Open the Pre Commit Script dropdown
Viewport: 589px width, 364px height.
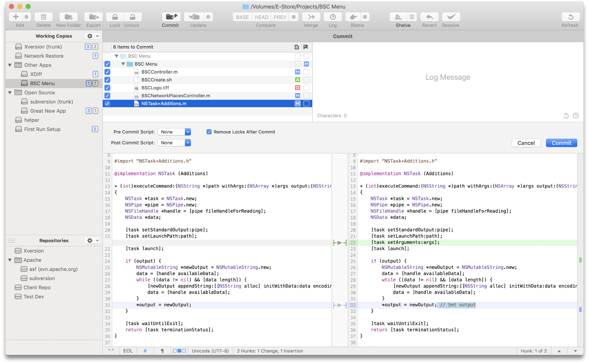[174, 132]
